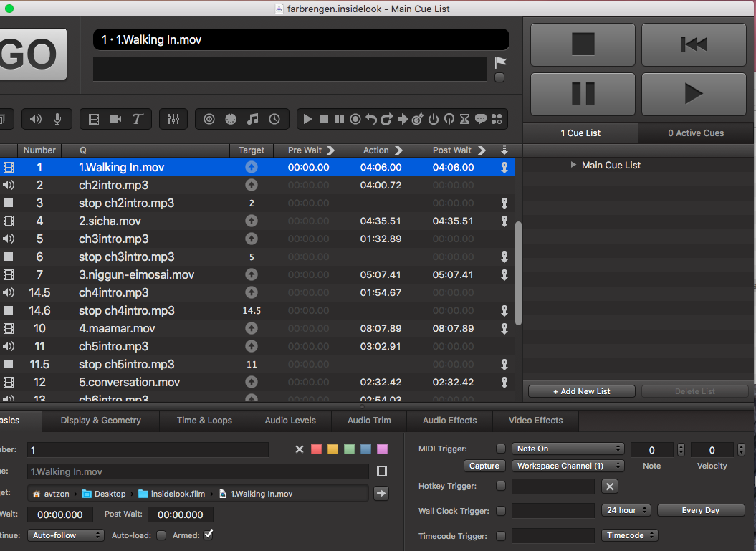Add a Load cue (record circle icon)
756x551 pixels.
tap(355, 119)
